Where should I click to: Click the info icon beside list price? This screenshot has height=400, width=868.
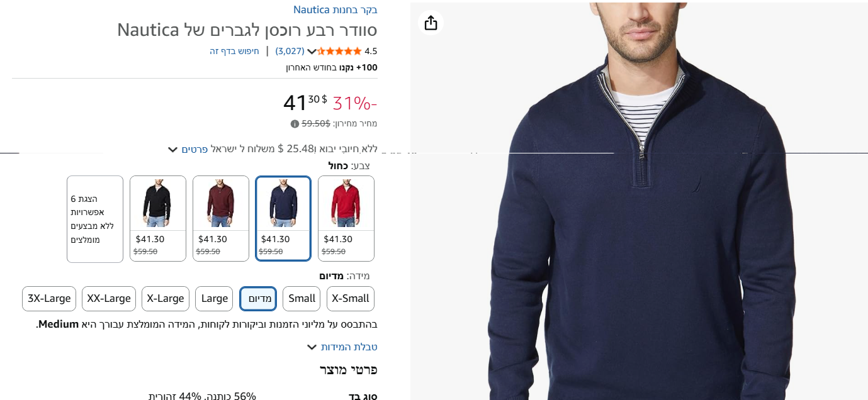[x=295, y=124]
